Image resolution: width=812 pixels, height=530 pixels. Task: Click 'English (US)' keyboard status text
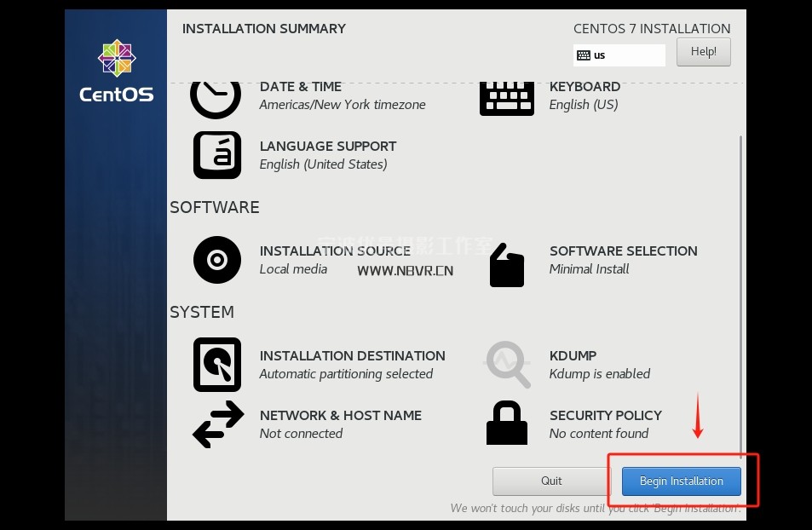584,105
